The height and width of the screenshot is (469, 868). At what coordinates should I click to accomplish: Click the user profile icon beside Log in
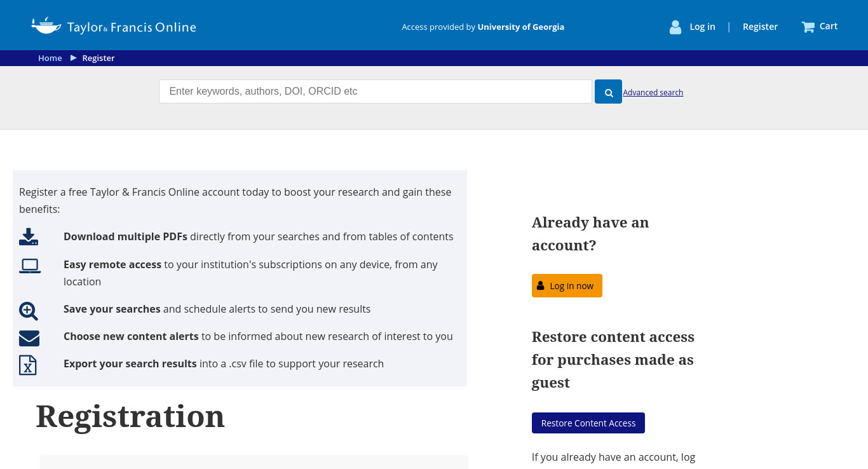coord(675,27)
